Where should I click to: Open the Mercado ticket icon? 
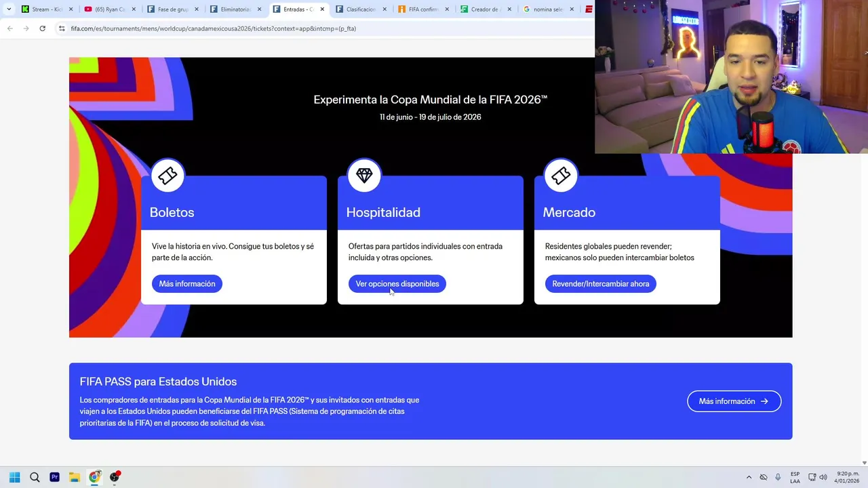point(561,176)
